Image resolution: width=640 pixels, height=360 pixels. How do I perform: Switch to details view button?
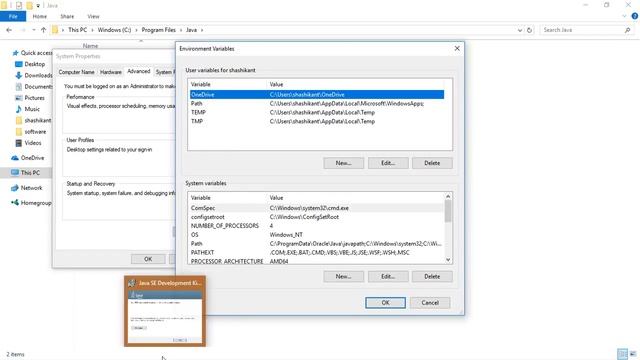pos(622,354)
